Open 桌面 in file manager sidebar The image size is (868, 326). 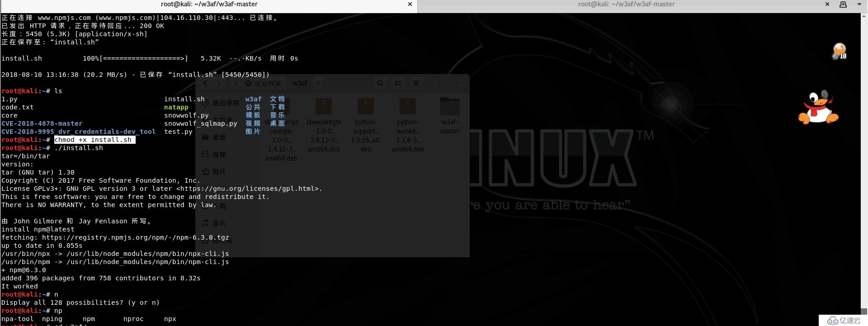point(214,137)
